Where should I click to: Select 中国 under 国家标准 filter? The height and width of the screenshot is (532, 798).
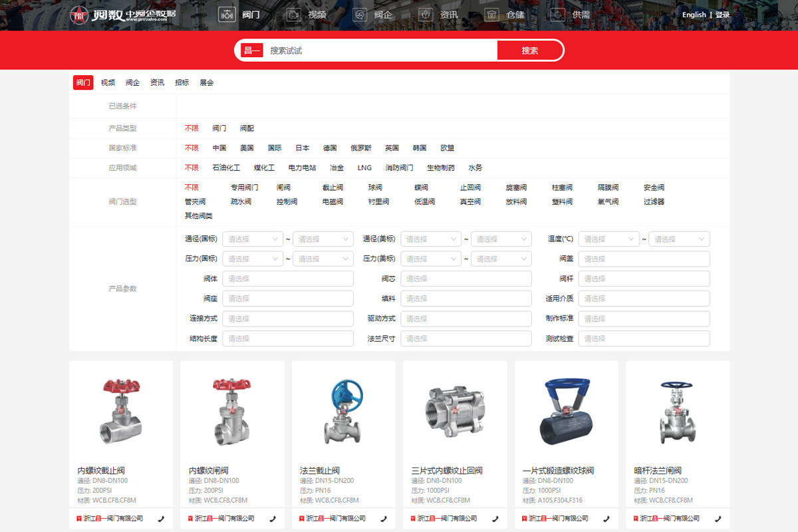click(x=219, y=148)
